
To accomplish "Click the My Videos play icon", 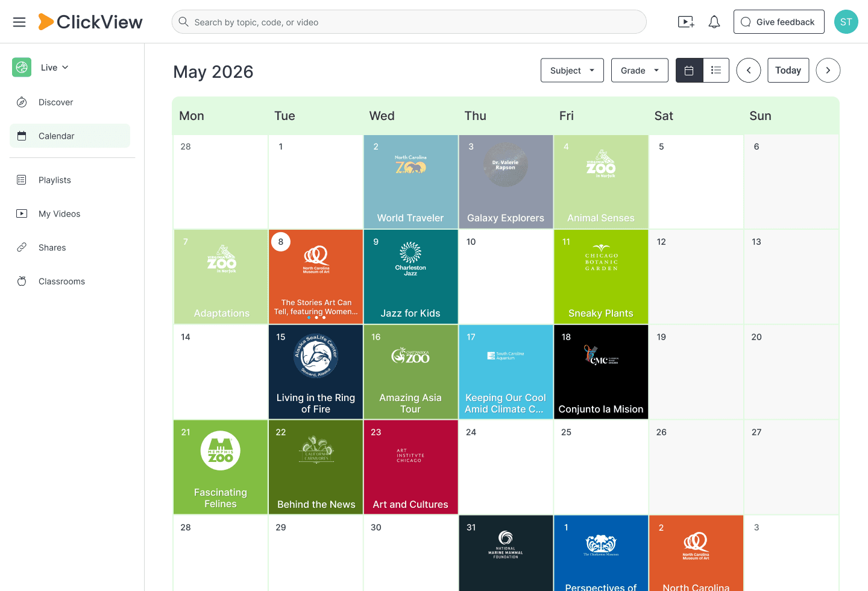I will (22, 213).
